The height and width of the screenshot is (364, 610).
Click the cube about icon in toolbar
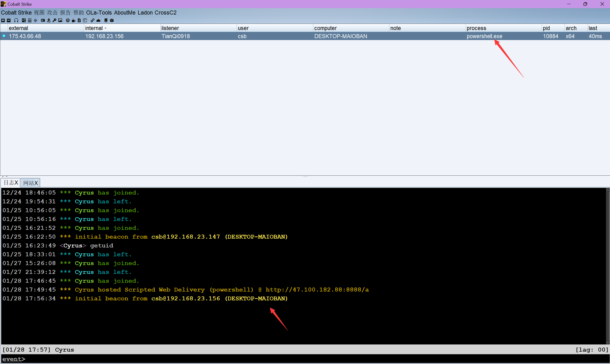click(x=112, y=20)
